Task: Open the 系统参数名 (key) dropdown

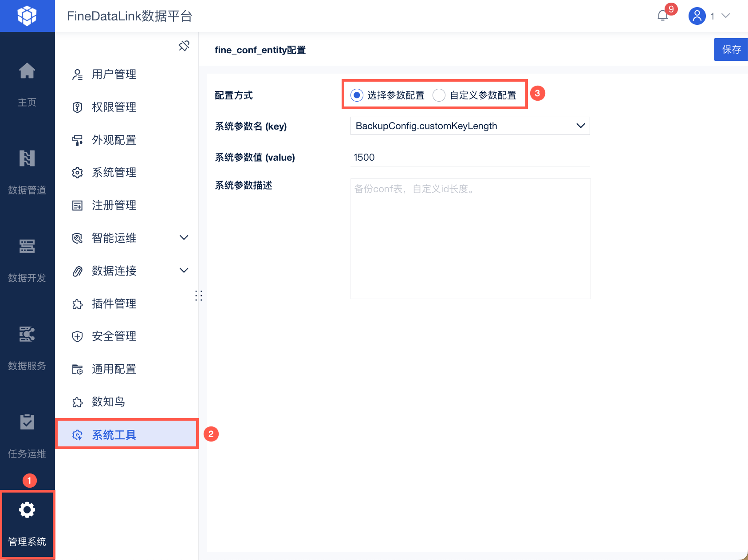Action: click(x=470, y=126)
